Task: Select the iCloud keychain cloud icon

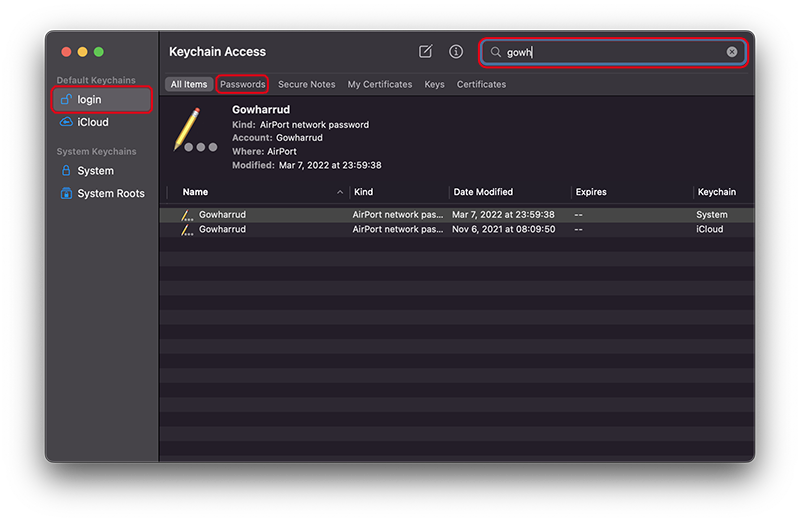Action: [66, 122]
